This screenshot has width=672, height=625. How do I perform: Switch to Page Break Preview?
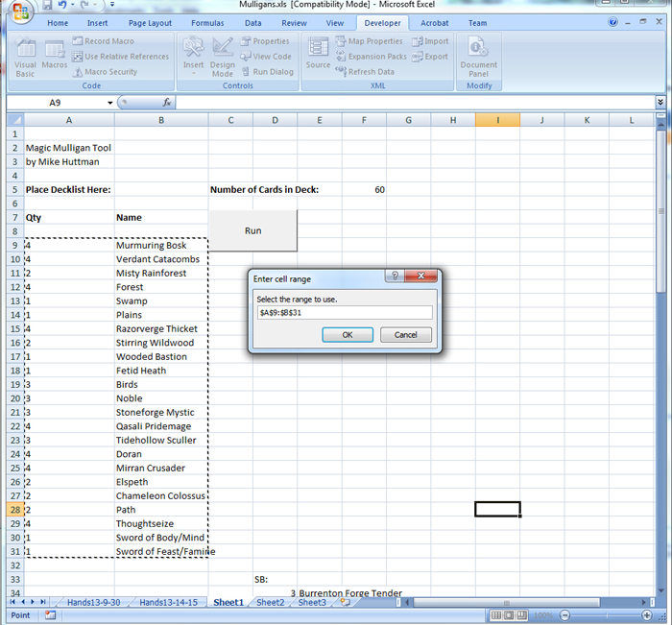tap(521, 615)
